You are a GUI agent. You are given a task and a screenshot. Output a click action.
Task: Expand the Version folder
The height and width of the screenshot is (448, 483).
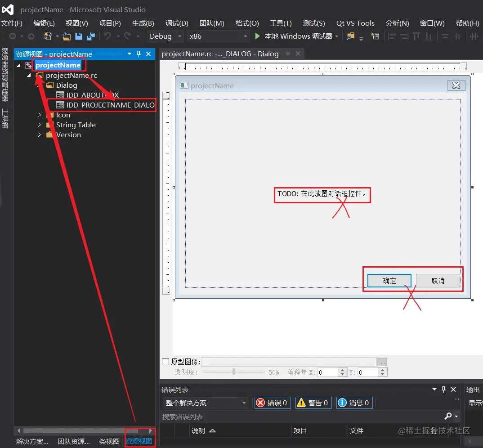pos(39,134)
